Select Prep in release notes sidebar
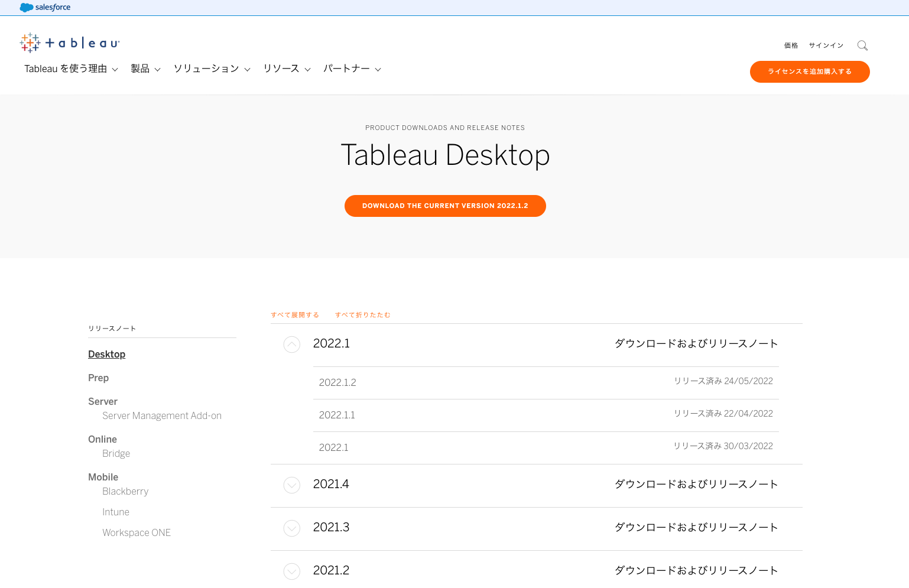The image size is (909, 588). [x=98, y=378]
